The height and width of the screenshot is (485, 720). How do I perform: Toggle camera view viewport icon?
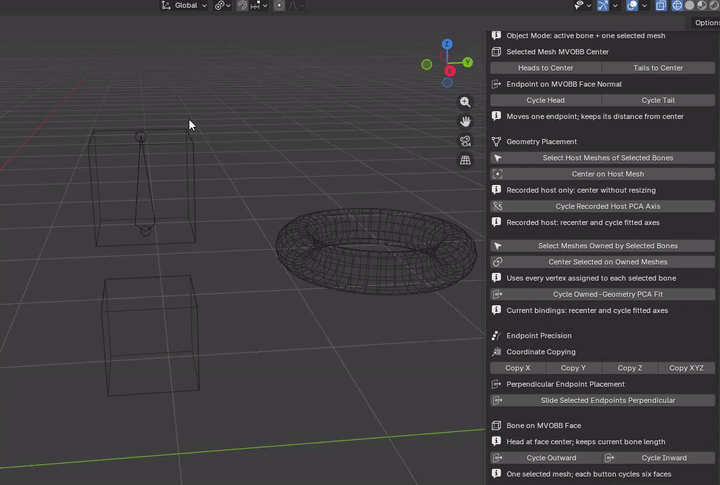pos(465,141)
